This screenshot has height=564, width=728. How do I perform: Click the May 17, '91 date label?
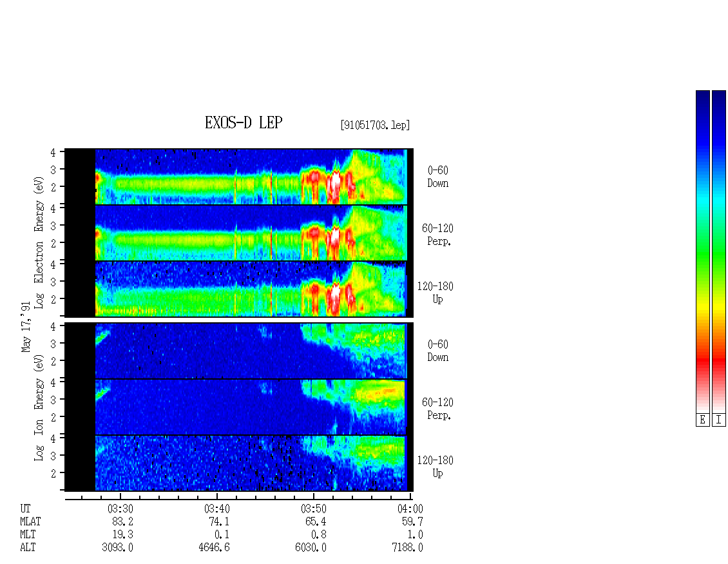pyautogui.click(x=26, y=327)
